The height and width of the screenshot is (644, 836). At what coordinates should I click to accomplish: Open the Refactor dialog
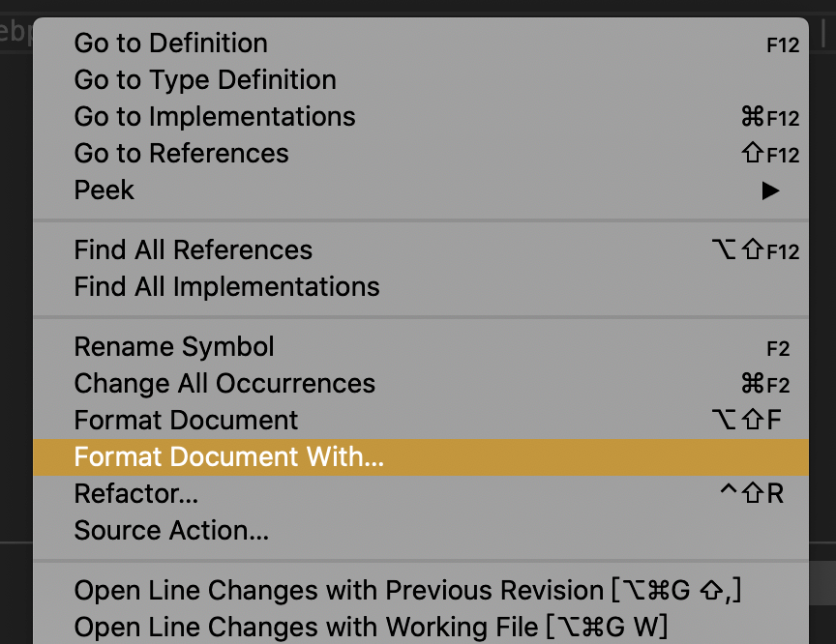point(135,493)
